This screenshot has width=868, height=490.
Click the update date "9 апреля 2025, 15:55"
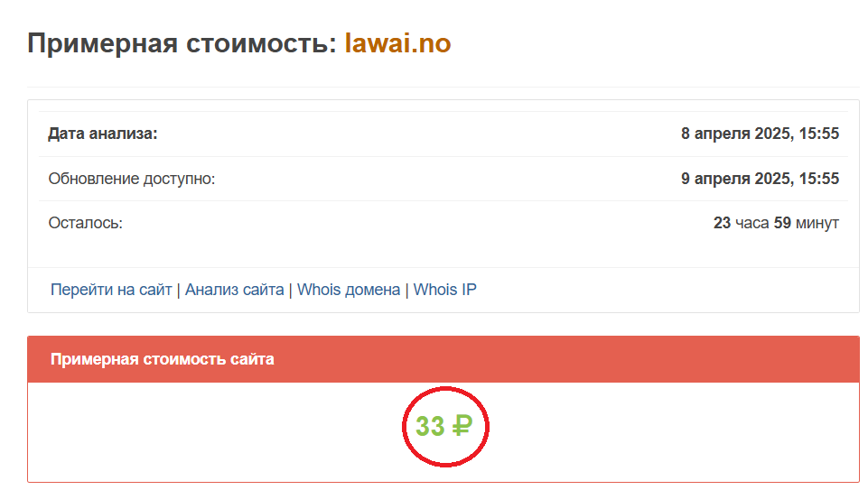click(x=760, y=179)
